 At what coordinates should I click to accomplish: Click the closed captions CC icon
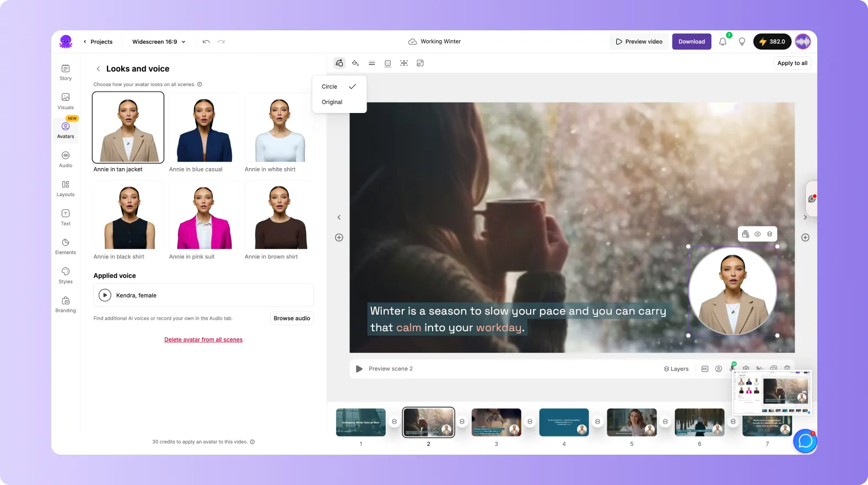(x=705, y=369)
